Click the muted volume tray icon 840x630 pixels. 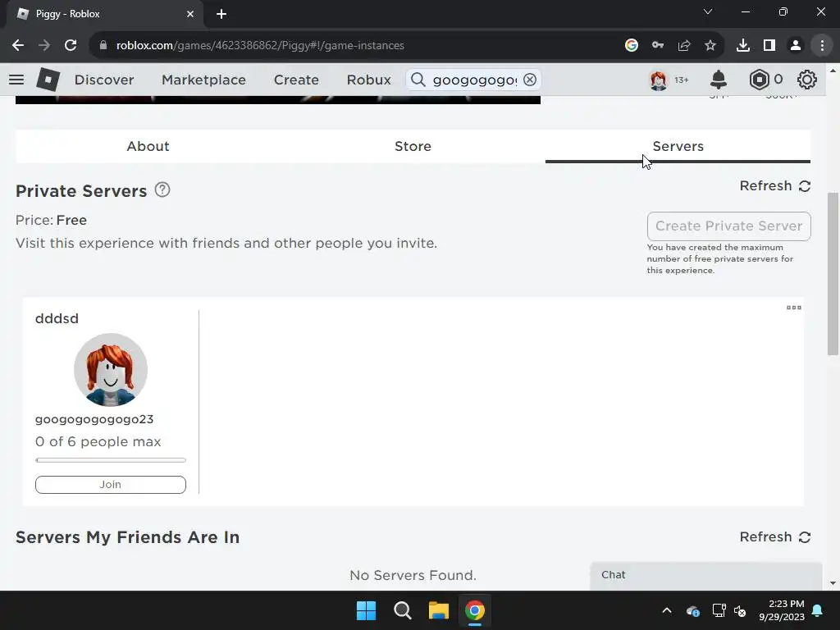(x=740, y=610)
